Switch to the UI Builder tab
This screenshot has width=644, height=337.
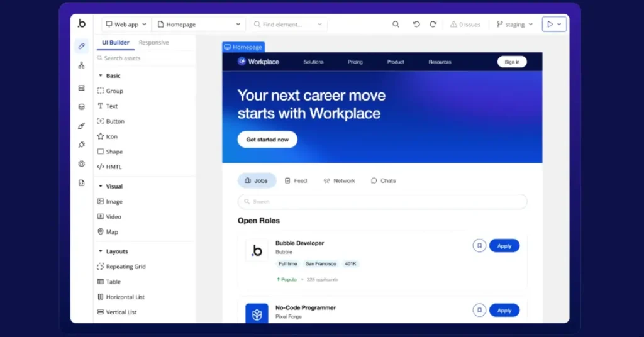pos(116,42)
